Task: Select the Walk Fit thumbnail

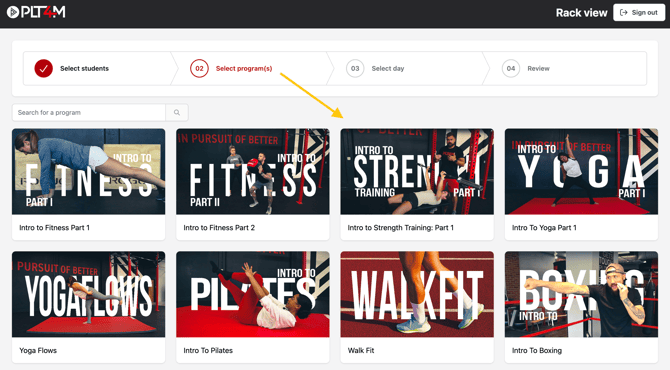Action: [417, 294]
